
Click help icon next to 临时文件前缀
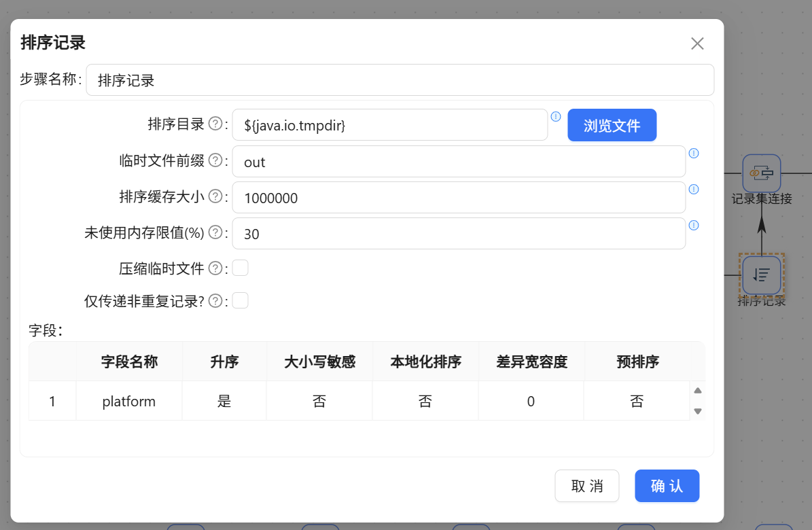[x=215, y=160]
